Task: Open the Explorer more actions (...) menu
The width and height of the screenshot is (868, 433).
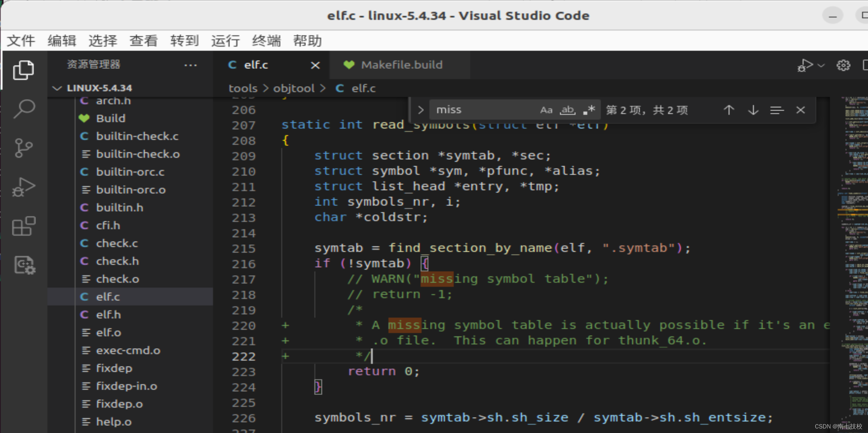Action: click(x=191, y=65)
